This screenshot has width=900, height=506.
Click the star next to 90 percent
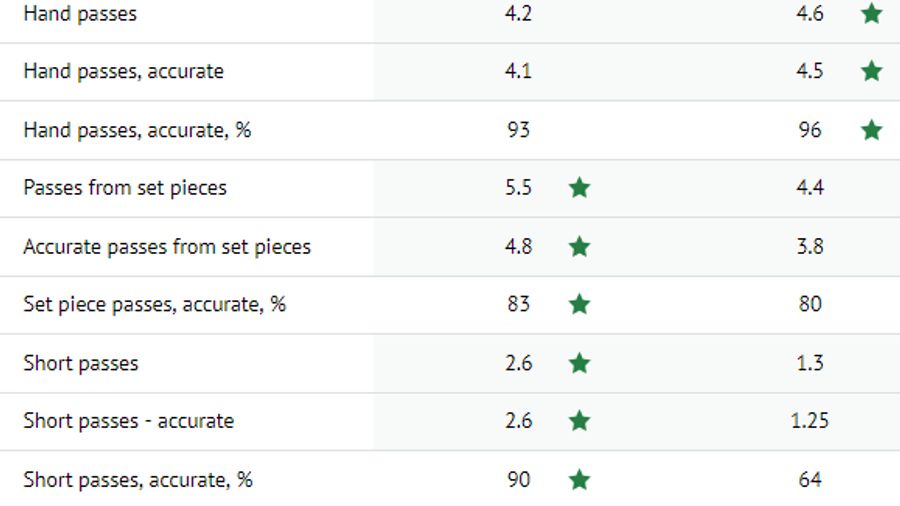tap(579, 480)
